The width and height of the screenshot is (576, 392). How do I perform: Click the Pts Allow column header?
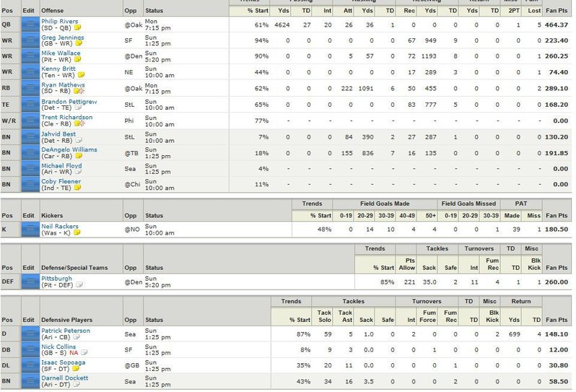406,264
